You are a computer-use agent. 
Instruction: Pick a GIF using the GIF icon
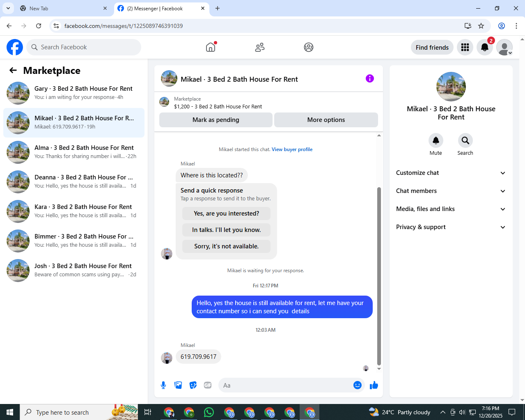point(208,385)
